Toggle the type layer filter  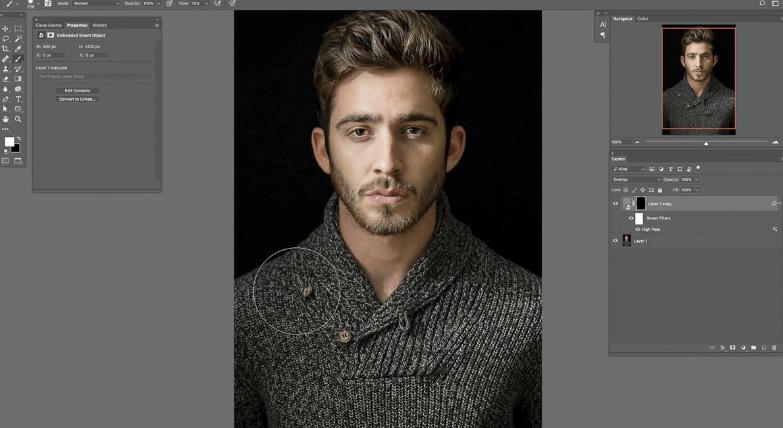671,169
